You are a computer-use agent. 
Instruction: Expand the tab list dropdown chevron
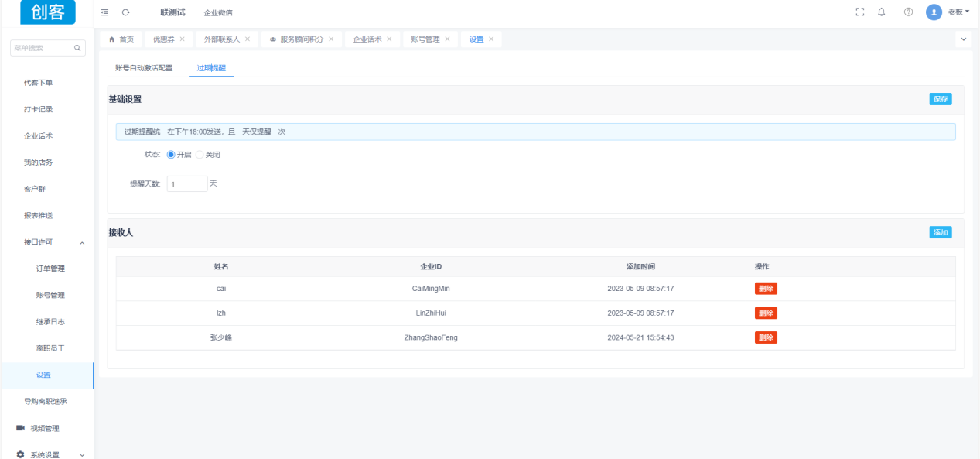click(x=964, y=39)
